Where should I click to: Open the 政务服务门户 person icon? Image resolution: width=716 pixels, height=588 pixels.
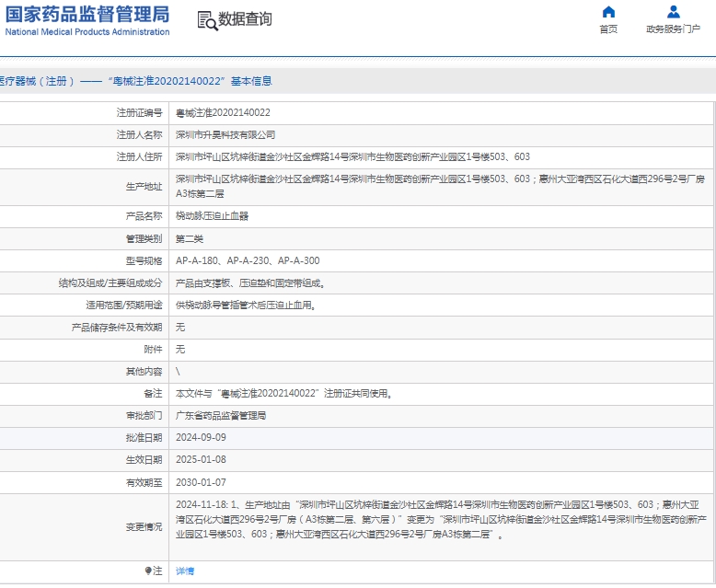(x=673, y=12)
